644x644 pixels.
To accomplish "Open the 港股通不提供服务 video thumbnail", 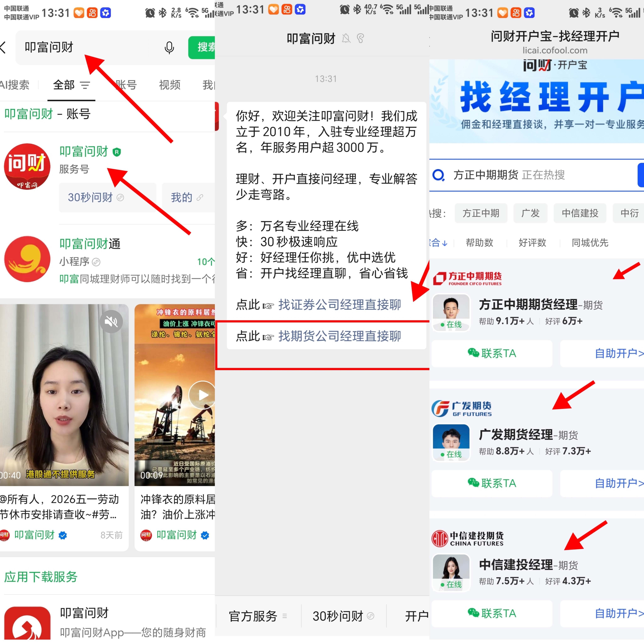I will [x=64, y=395].
